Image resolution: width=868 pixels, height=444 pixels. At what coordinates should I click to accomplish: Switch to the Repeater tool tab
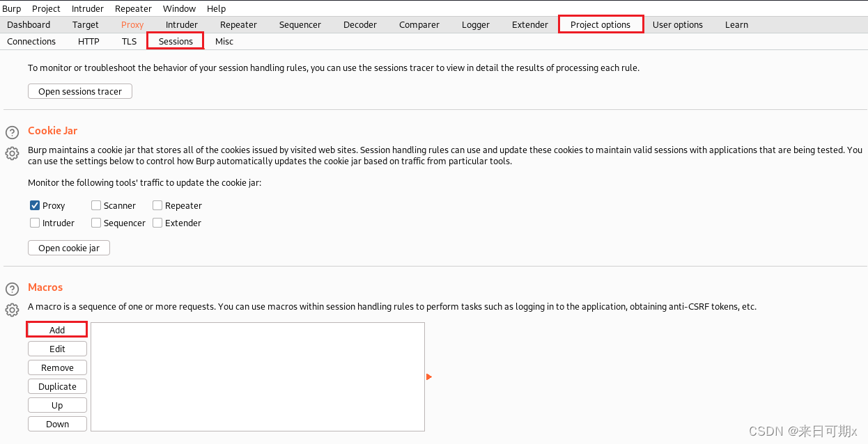click(239, 24)
